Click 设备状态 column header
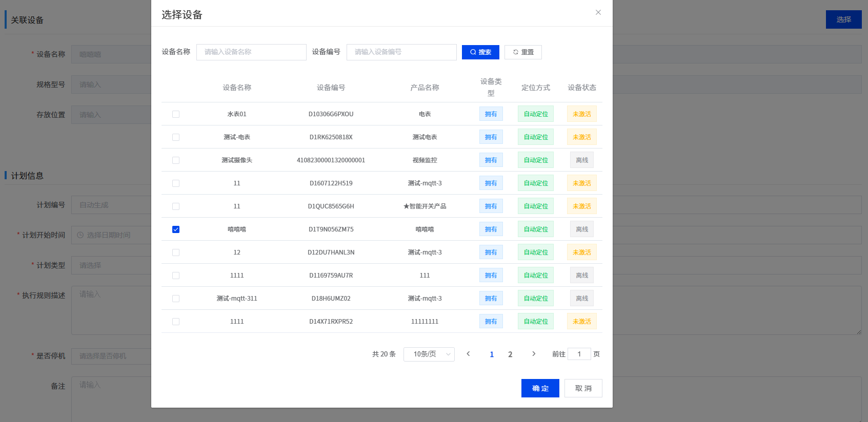 click(582, 88)
